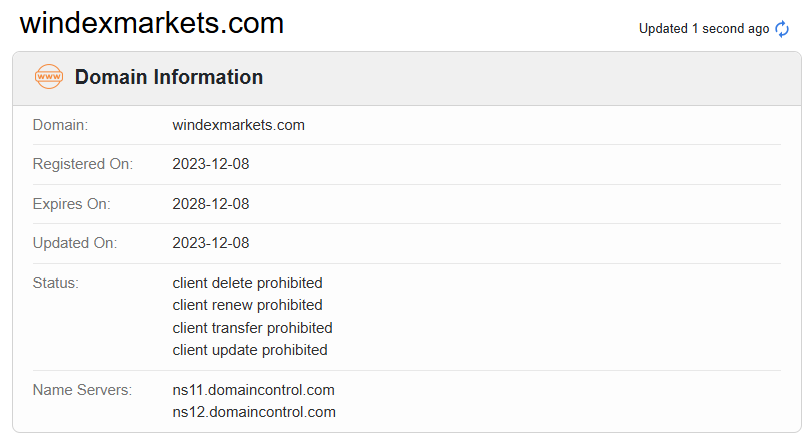Click the Expires On date 2028-12-08
The image size is (809, 440).
(211, 204)
